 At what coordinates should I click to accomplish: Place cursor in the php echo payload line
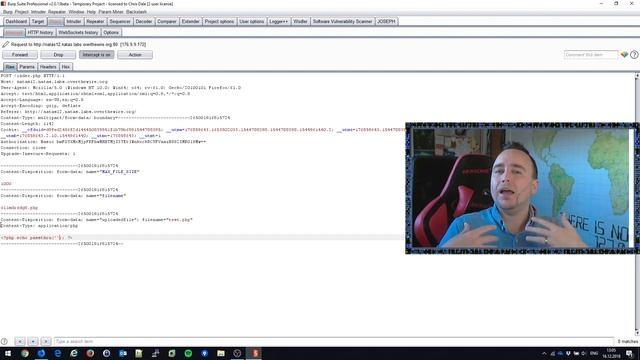click(x=36, y=238)
